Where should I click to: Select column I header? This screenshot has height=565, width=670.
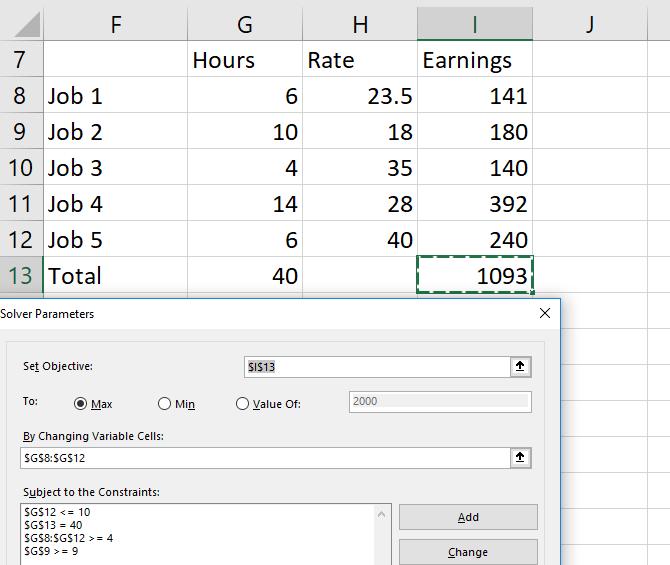(475, 24)
